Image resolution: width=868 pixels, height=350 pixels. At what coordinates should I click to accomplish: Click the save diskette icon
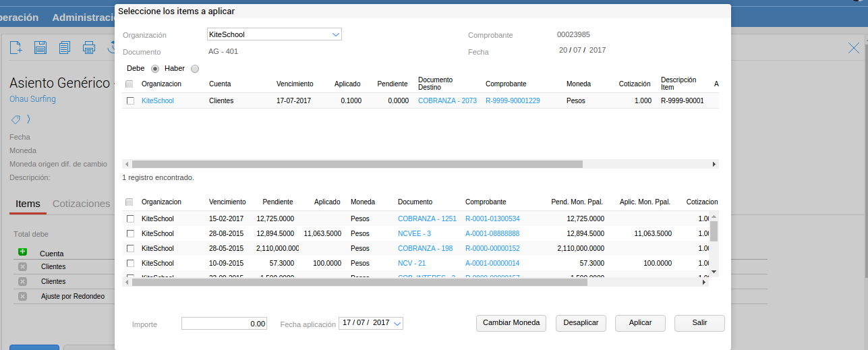tap(40, 47)
